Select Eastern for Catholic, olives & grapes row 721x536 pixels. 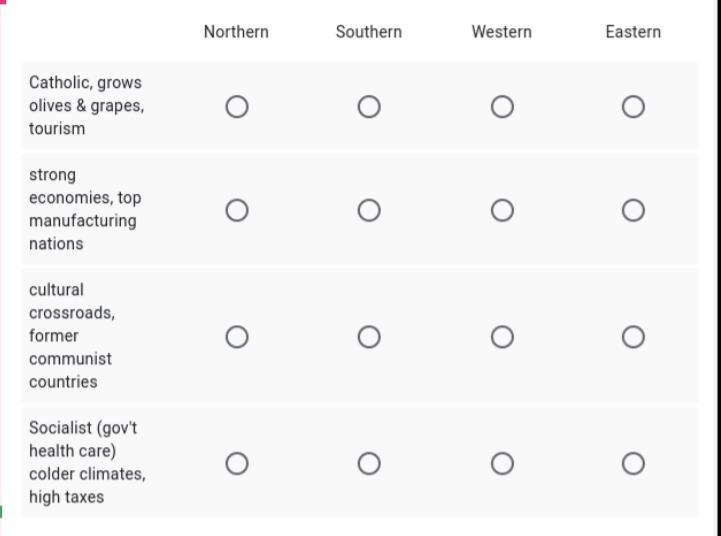(x=633, y=107)
